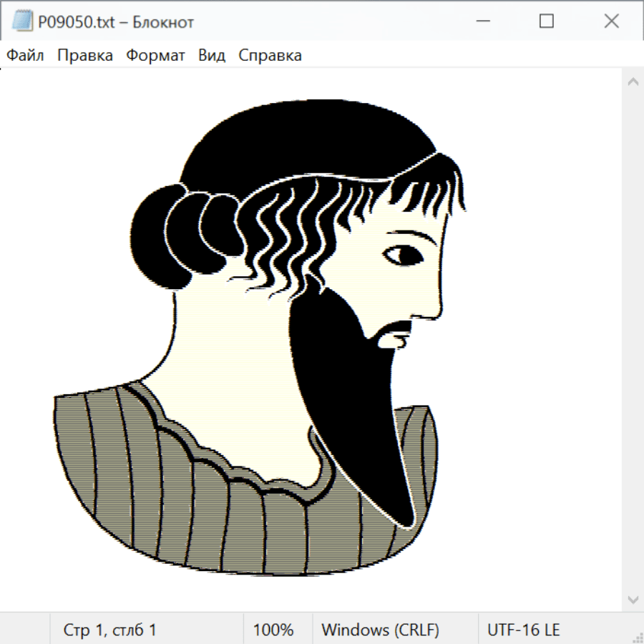The height and width of the screenshot is (644, 644).
Task: Click the Windows (CRLF) line ending indicator
Action: click(380, 630)
